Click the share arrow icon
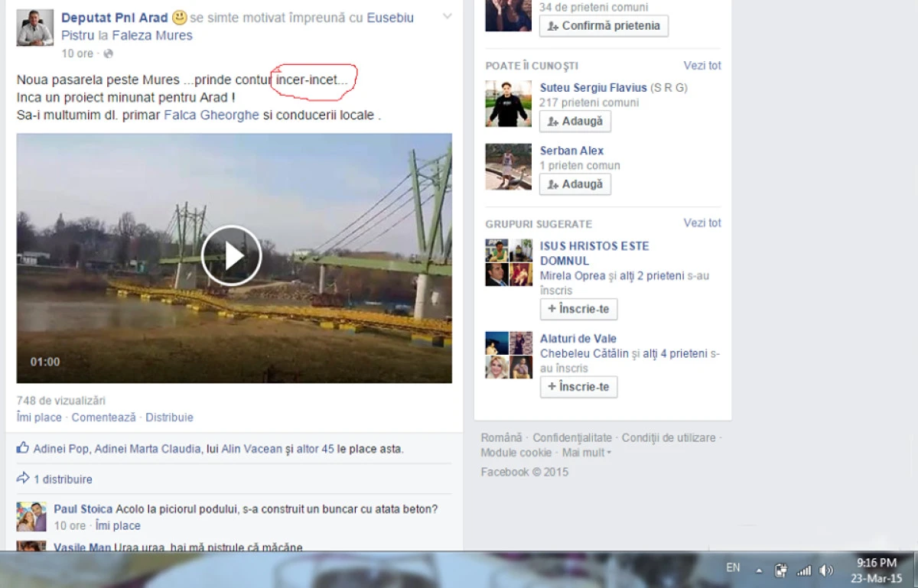Image resolution: width=918 pixels, height=588 pixels. coord(23,479)
